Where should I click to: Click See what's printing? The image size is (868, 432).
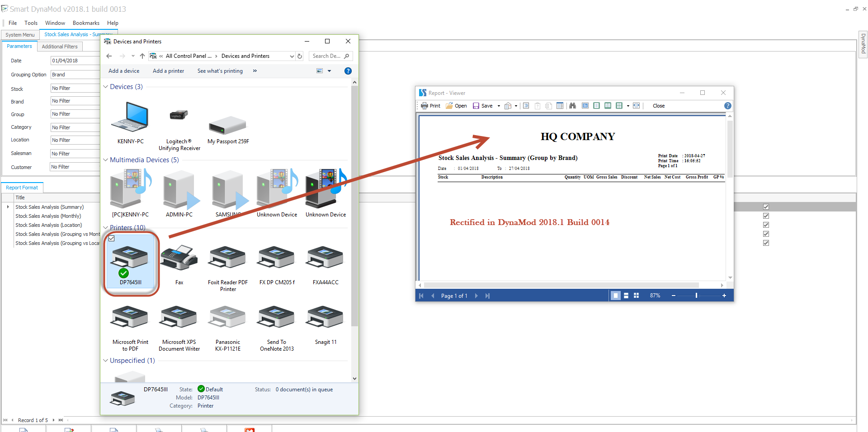click(220, 71)
